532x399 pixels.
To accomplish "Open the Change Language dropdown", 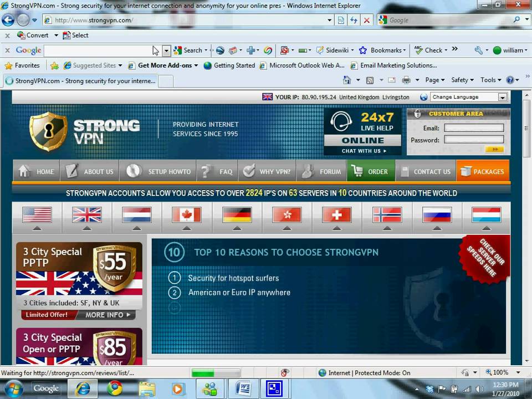I will click(469, 97).
